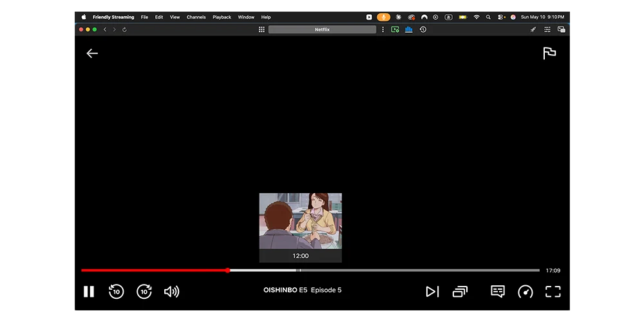
Task: Reload the page
Action: pyautogui.click(x=124, y=30)
